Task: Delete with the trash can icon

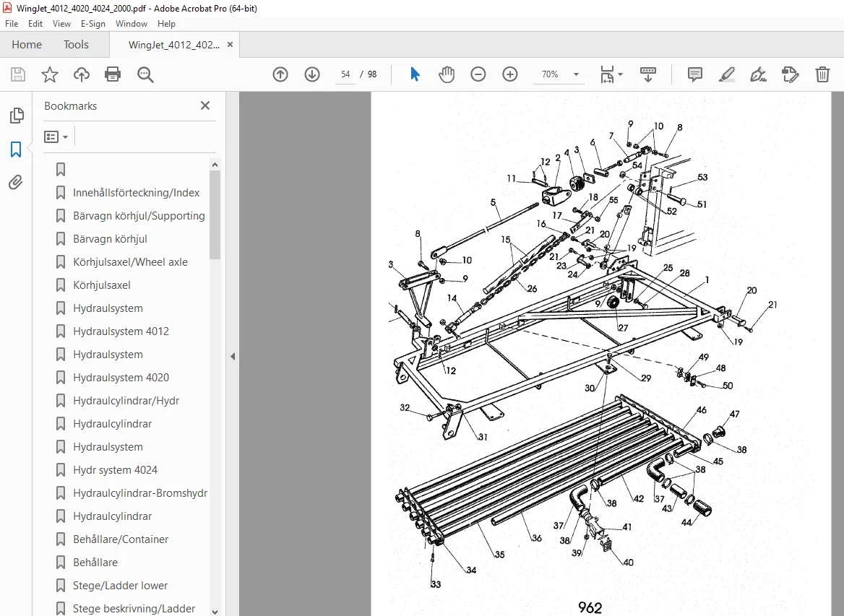Action: click(x=822, y=74)
